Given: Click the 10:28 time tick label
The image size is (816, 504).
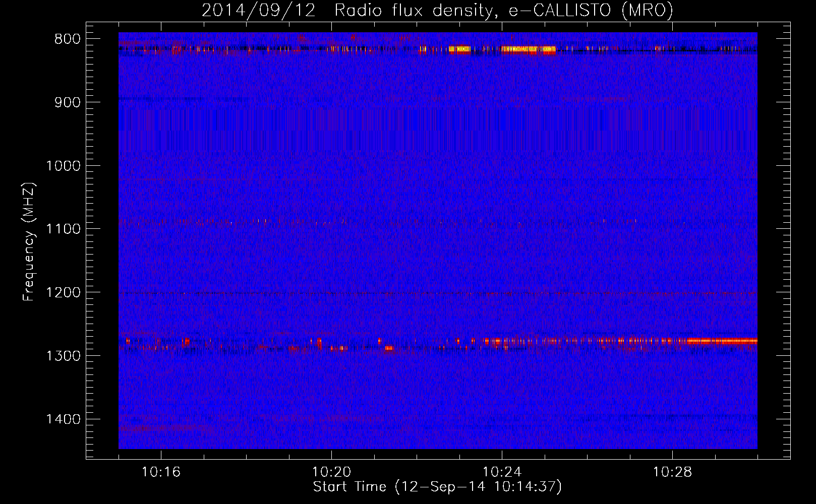Looking at the screenshot, I should tap(673, 472).
